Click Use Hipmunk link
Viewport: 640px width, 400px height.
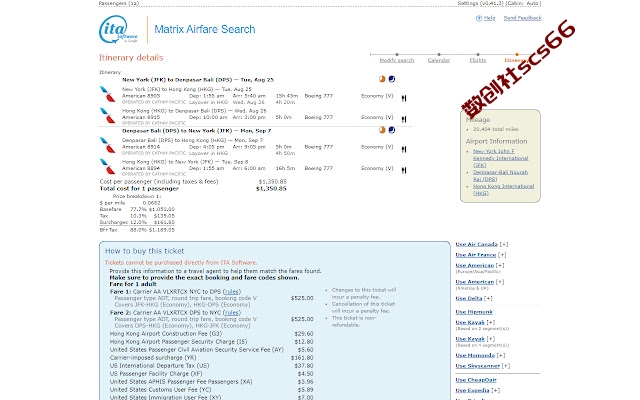coord(474,312)
